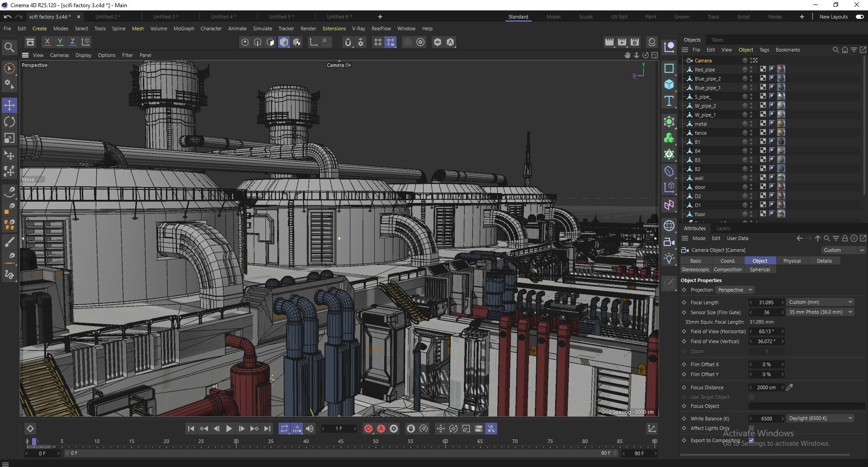Open the Untitled 4 document tab

coord(223,17)
